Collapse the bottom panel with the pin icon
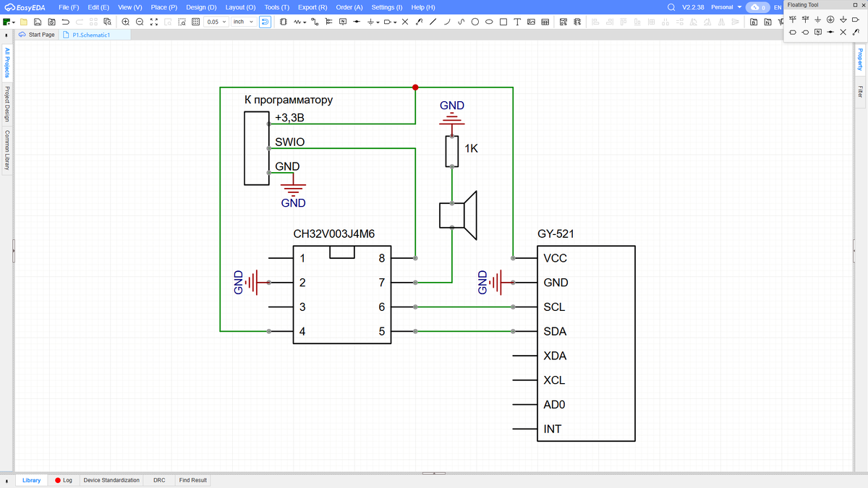868x488 pixels. tap(7, 480)
